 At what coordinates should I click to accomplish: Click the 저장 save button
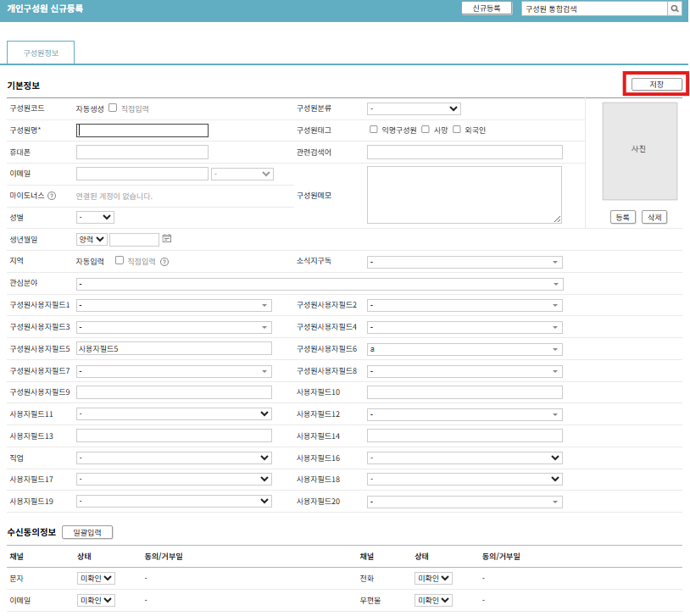657,84
